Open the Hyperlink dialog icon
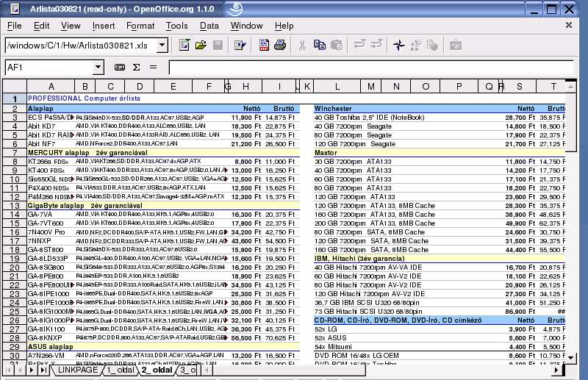588x380 pixels. click(x=432, y=46)
